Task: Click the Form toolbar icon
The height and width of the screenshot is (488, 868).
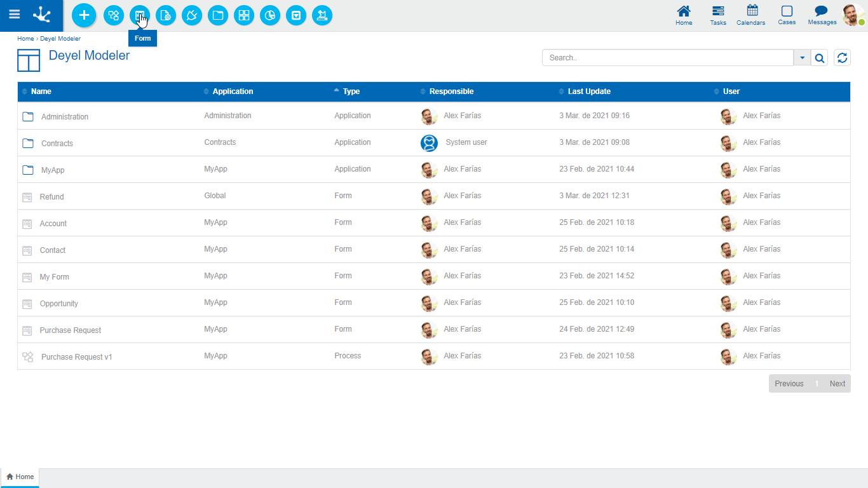Action: point(140,15)
